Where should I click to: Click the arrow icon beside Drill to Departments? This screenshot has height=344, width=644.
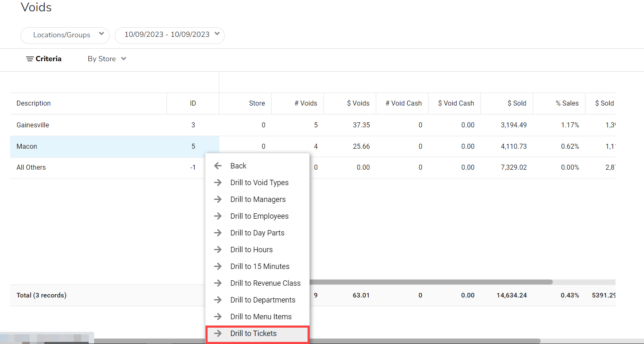(x=218, y=300)
